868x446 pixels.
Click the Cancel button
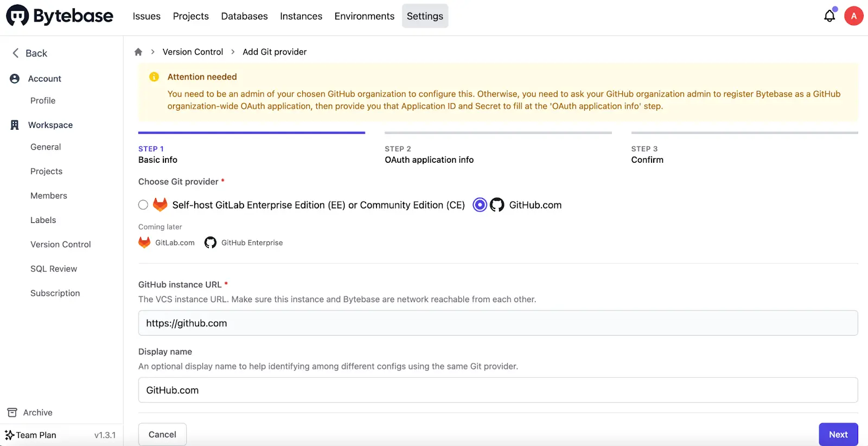click(x=162, y=435)
